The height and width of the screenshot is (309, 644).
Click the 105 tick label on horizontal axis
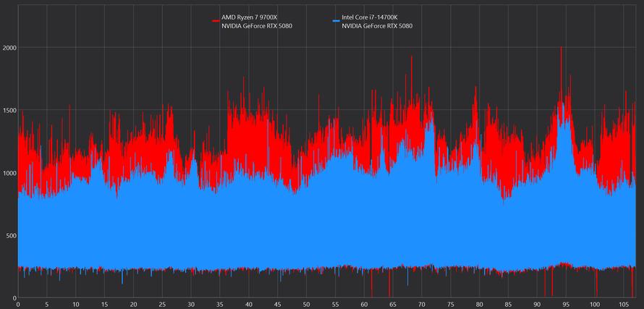click(x=624, y=305)
